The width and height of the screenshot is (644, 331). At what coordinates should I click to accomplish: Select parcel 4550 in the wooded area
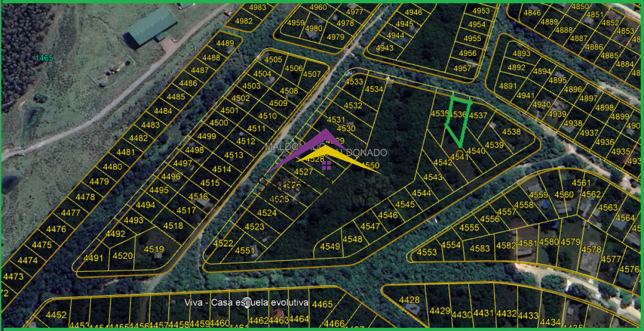(370, 165)
